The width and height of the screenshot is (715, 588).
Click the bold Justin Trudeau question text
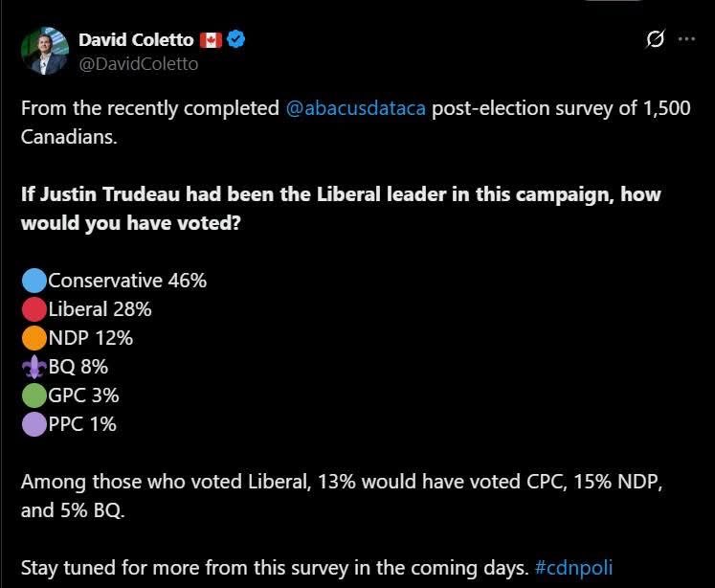click(x=341, y=209)
